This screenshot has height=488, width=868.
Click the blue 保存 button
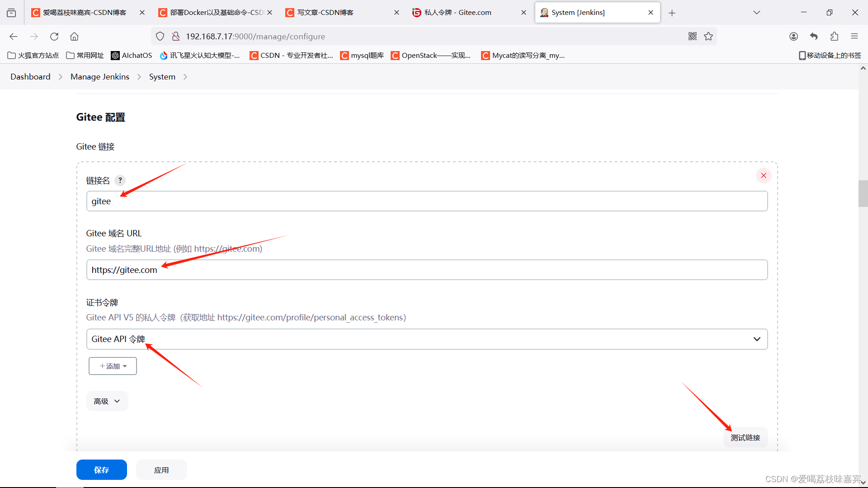tap(101, 470)
